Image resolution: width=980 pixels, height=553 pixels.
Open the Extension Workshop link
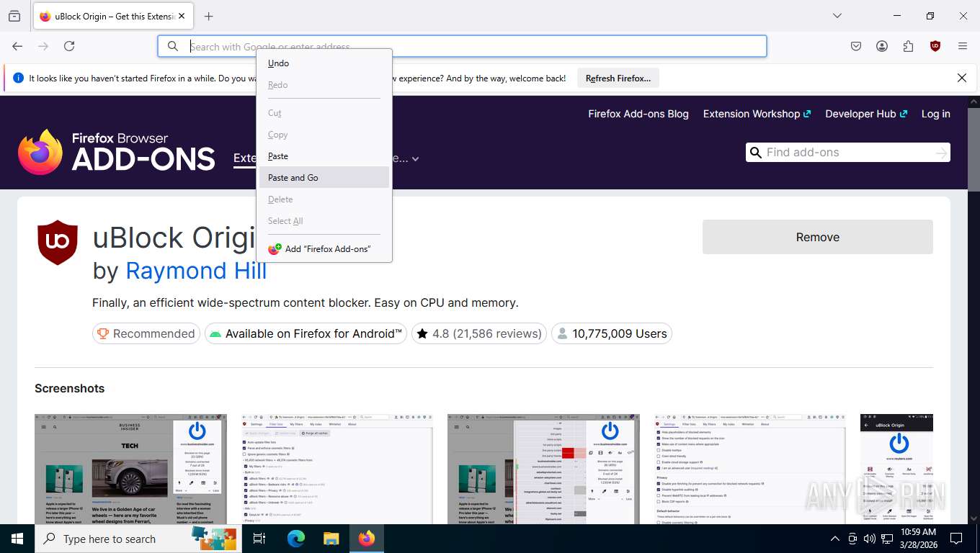(757, 114)
